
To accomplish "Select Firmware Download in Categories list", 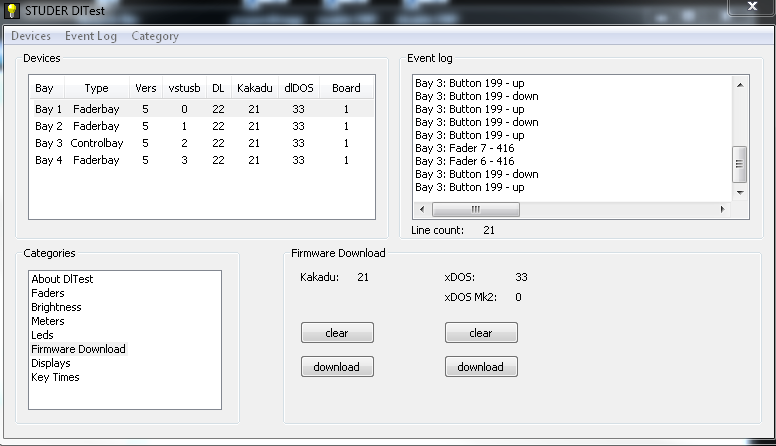I will 78,349.
